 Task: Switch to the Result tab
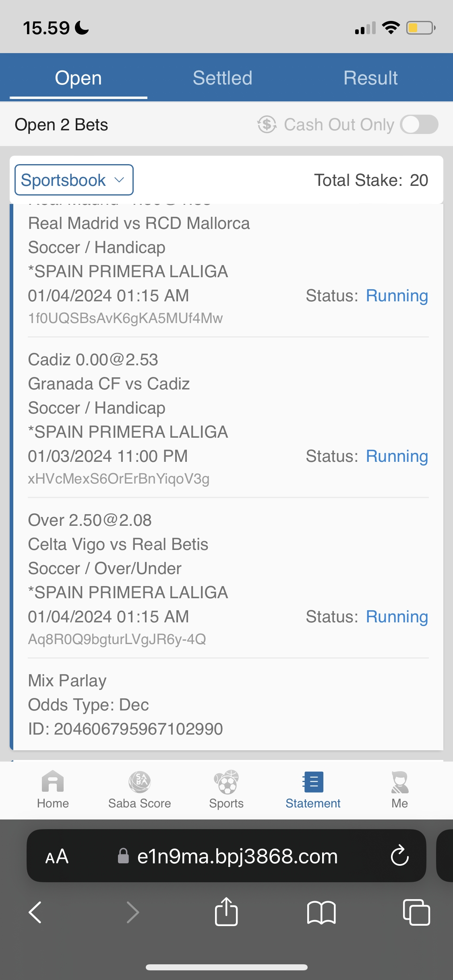[370, 78]
